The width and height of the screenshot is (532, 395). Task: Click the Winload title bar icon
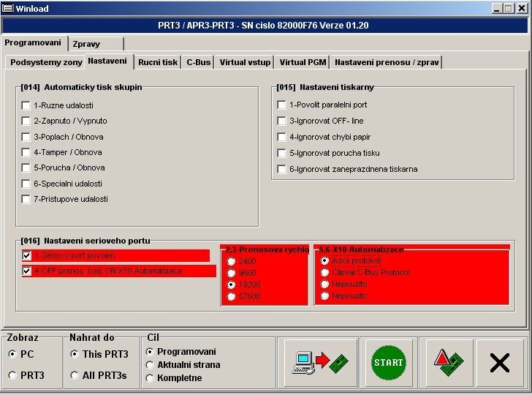click(8, 8)
